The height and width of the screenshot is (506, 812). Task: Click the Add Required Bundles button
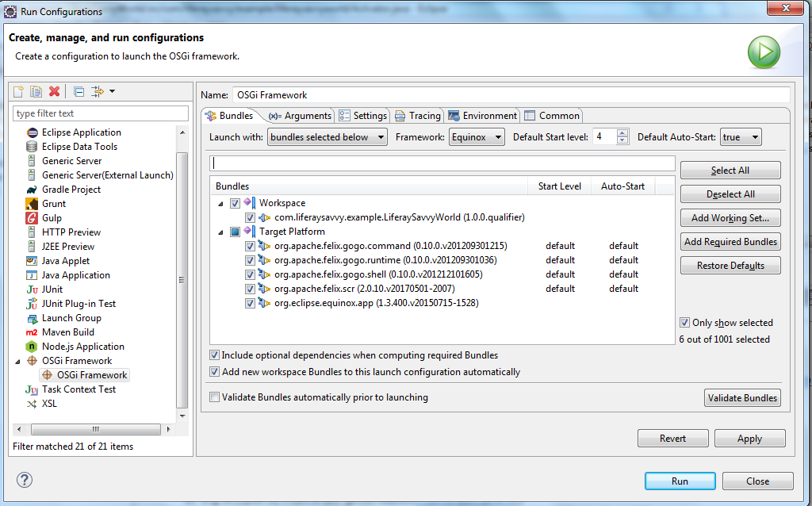click(x=730, y=242)
